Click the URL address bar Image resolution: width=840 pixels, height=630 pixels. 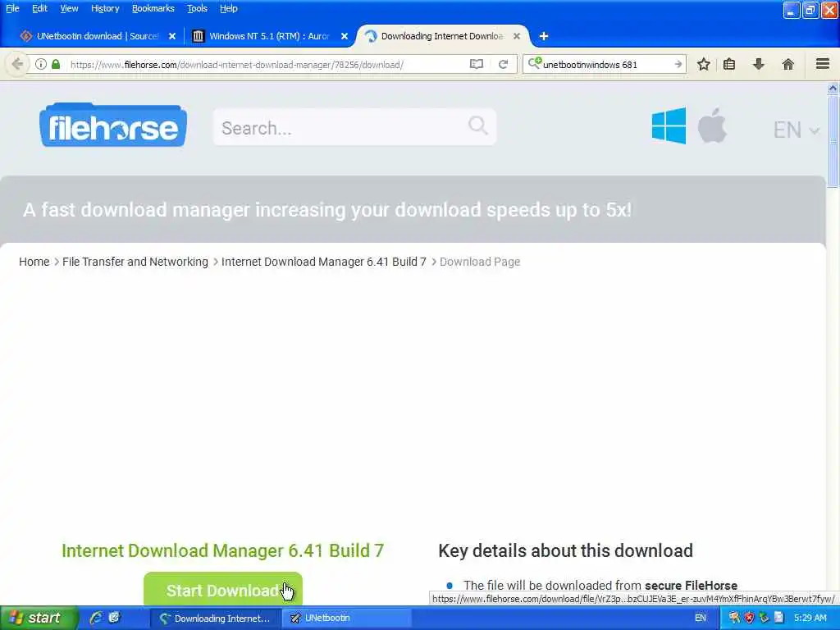tap(268, 64)
